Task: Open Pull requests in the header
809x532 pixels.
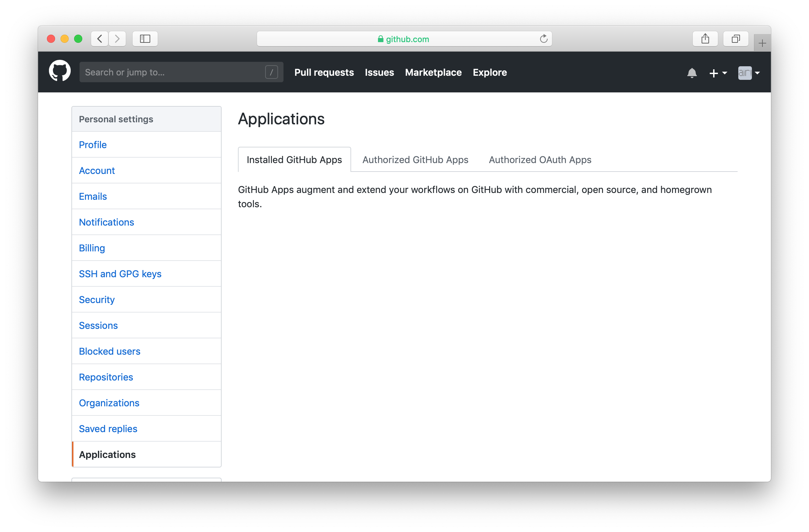Action: click(324, 72)
